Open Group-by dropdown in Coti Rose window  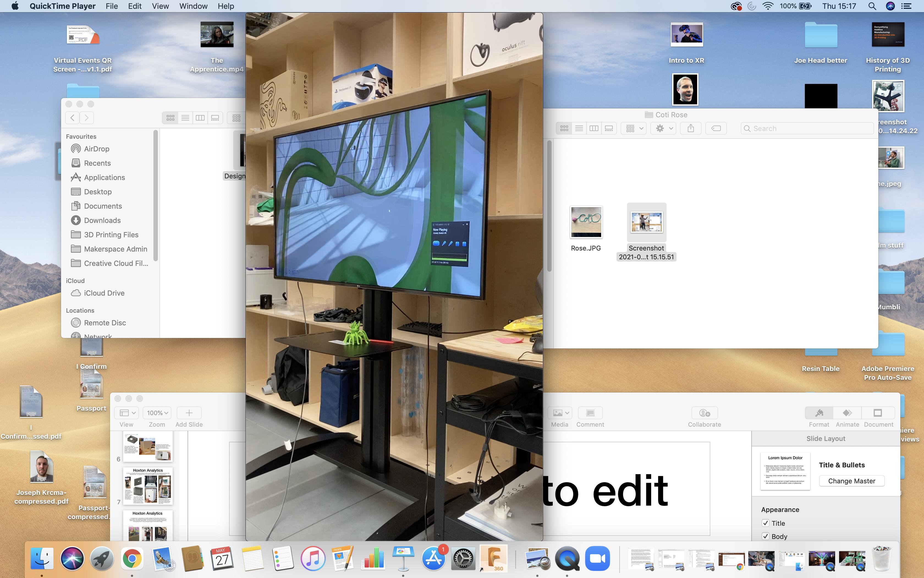[x=634, y=129]
